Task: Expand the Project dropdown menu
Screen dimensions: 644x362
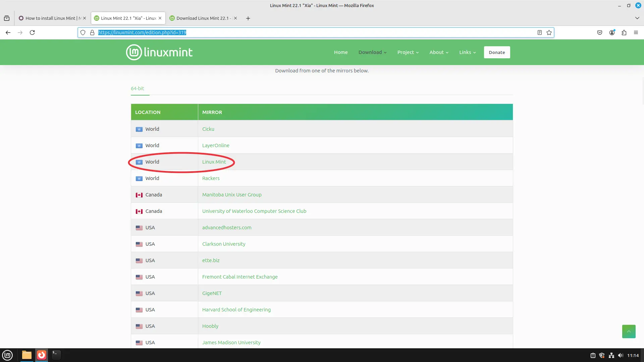Action: [x=408, y=52]
